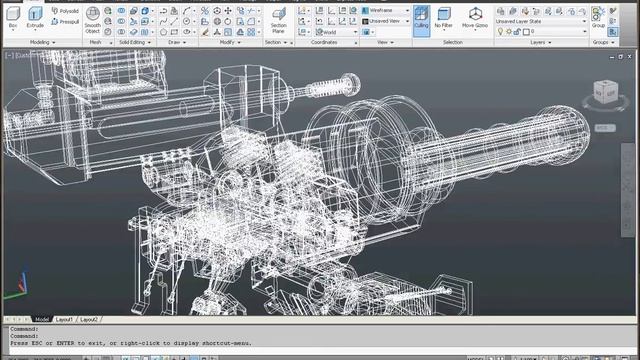This screenshot has width=640, height=360.
Task: Click the Ungroup icon in Groups panel
Action: (x=612, y=11)
